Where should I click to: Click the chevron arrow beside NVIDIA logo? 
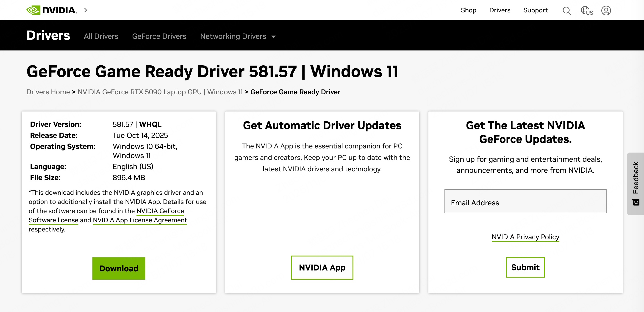click(86, 10)
